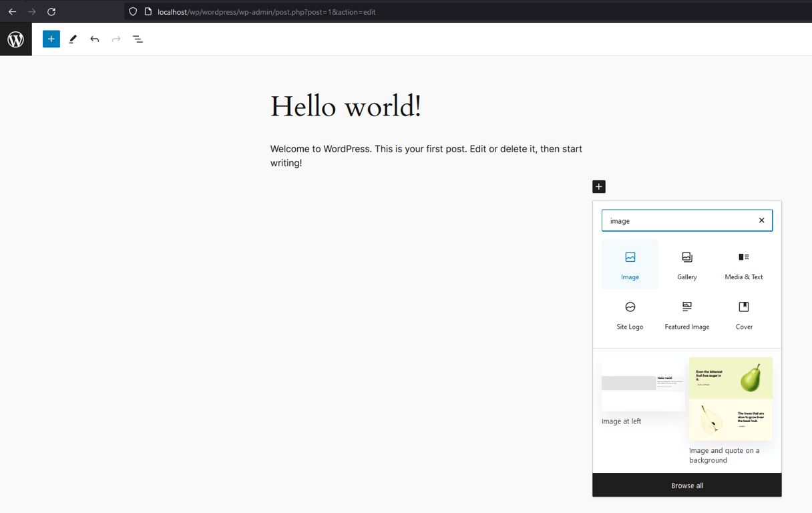This screenshot has width=812, height=513.
Task: Select the Site Logo block
Action: (x=630, y=314)
